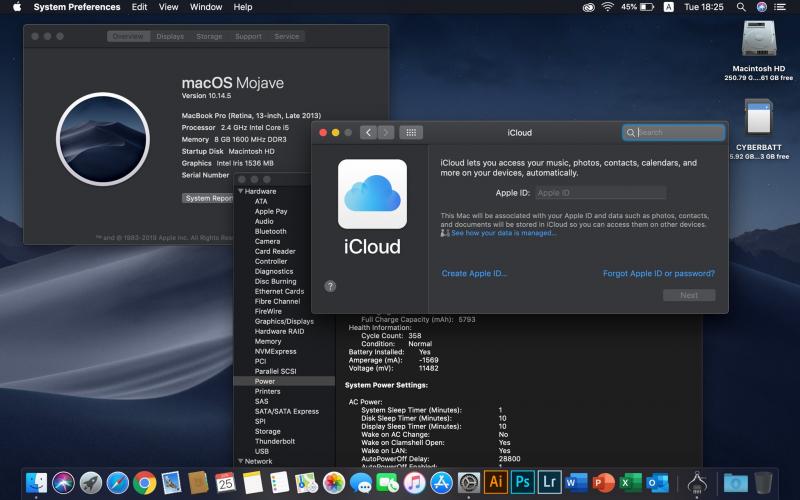Viewport: 800px width, 500px height.
Task: Open the Mail stamp icon in Dock
Action: [171, 482]
